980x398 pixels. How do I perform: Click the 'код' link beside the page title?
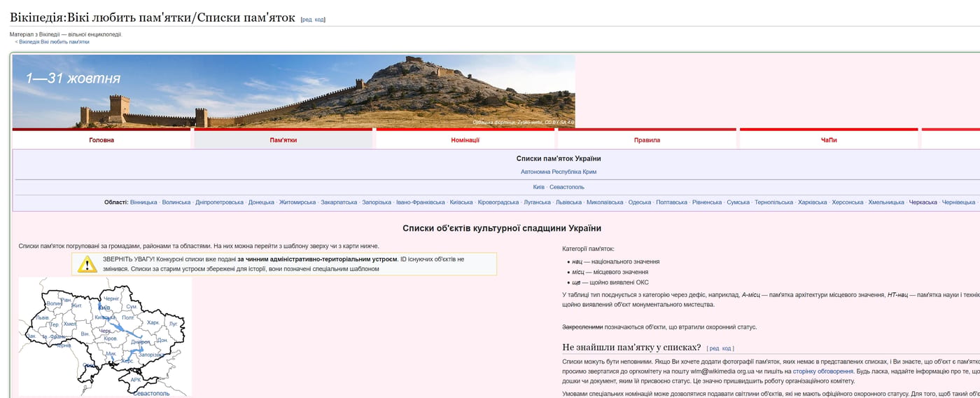(319, 20)
